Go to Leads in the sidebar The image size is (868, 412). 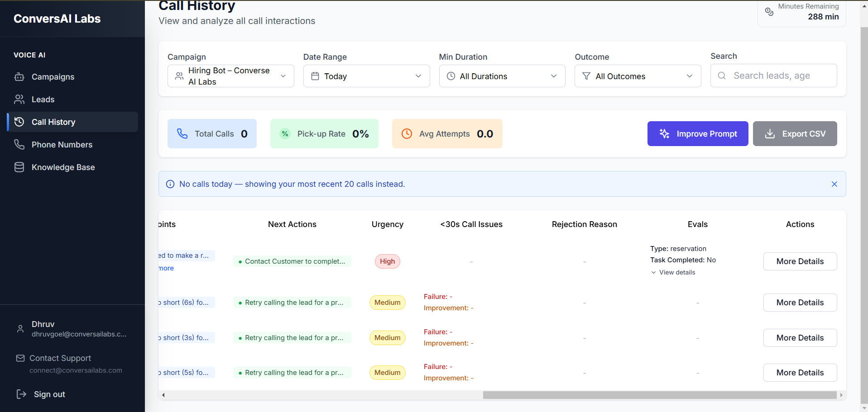72,99
